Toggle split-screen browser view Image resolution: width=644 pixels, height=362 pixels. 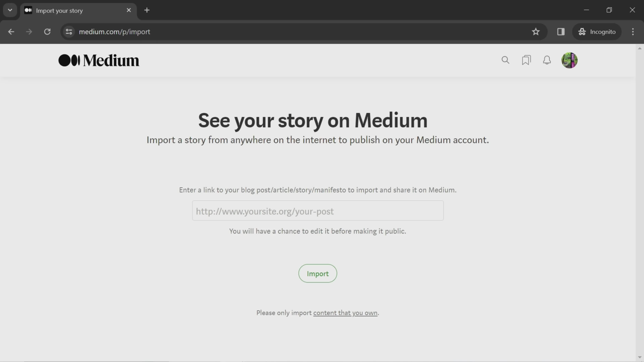(561, 31)
